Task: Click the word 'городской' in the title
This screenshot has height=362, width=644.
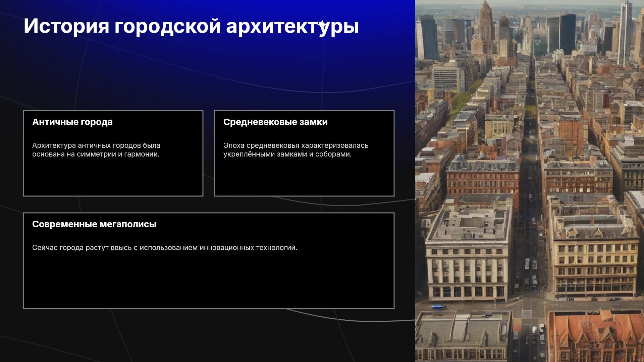Action: 167,26
